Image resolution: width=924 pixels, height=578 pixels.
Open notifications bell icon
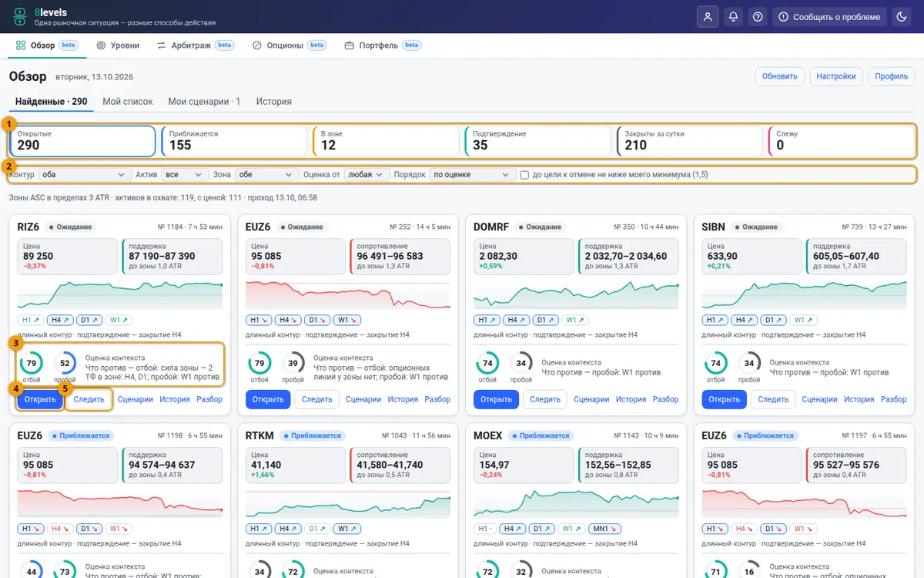click(733, 17)
